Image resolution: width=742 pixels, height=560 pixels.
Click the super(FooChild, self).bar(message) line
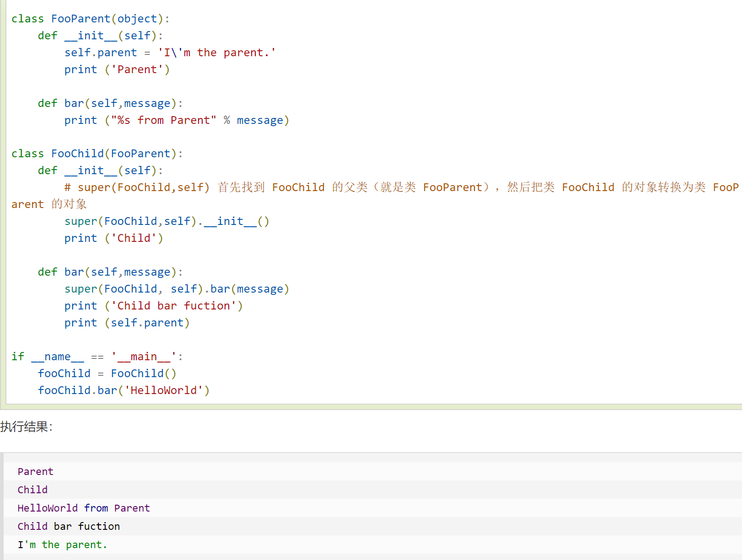click(x=177, y=289)
